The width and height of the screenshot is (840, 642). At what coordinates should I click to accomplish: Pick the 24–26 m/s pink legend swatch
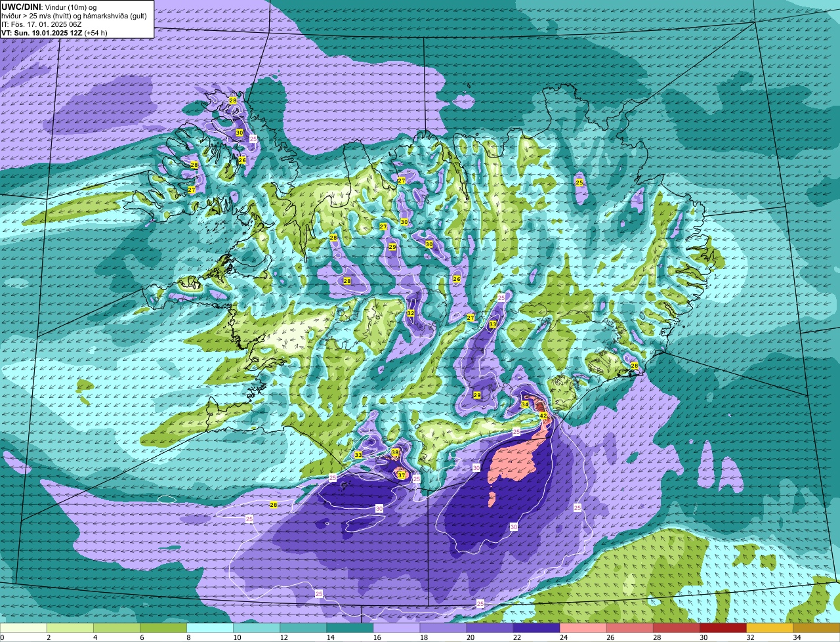point(583,628)
